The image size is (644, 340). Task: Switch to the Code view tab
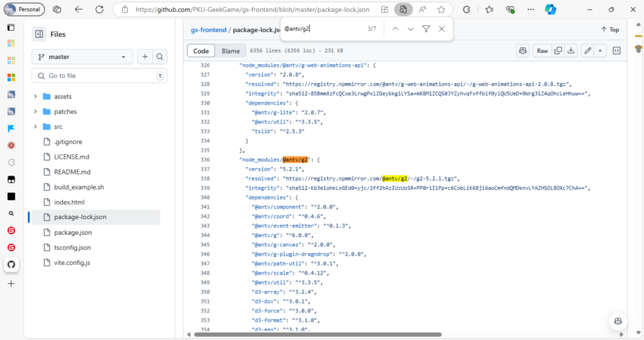point(201,50)
